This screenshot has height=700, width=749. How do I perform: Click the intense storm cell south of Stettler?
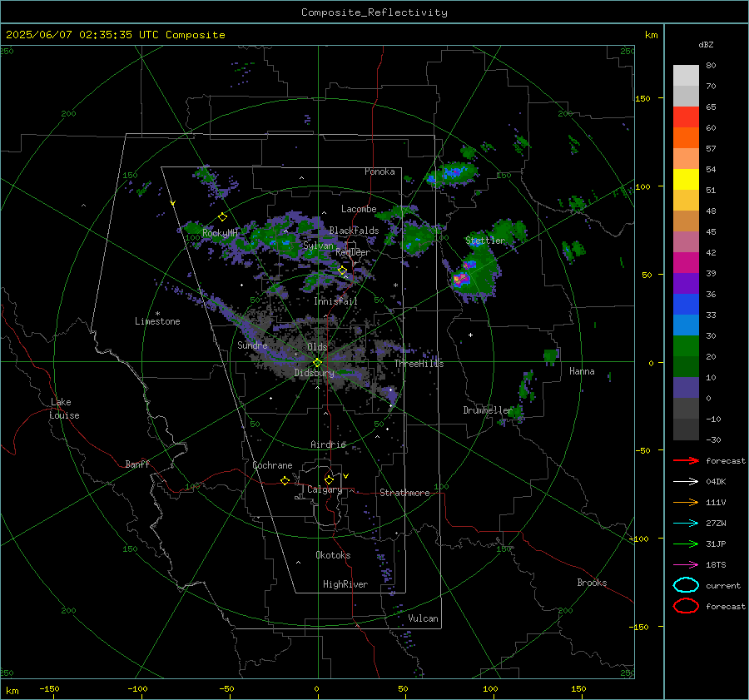(x=460, y=279)
